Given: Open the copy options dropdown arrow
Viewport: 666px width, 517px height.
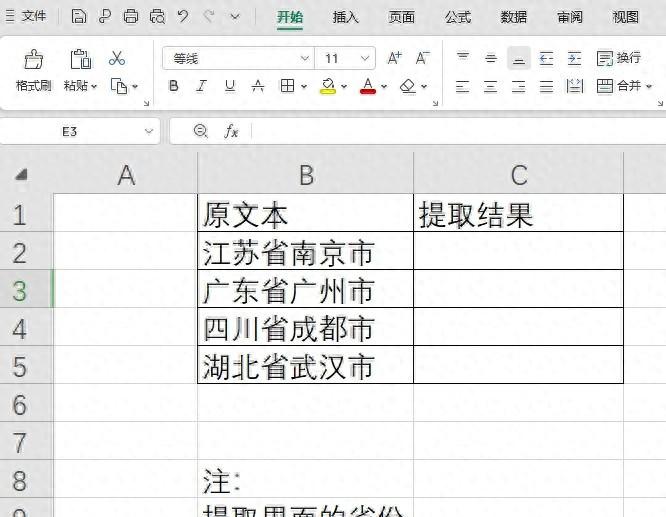Looking at the screenshot, I should click(x=135, y=87).
